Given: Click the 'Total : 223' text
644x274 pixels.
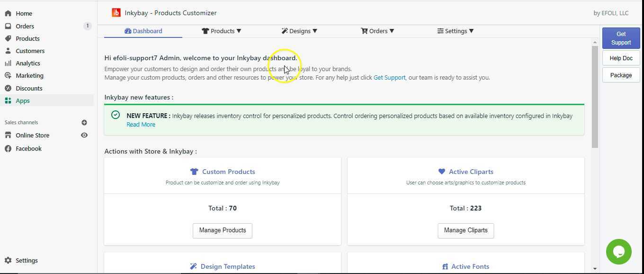Looking at the screenshot, I should [x=465, y=208].
